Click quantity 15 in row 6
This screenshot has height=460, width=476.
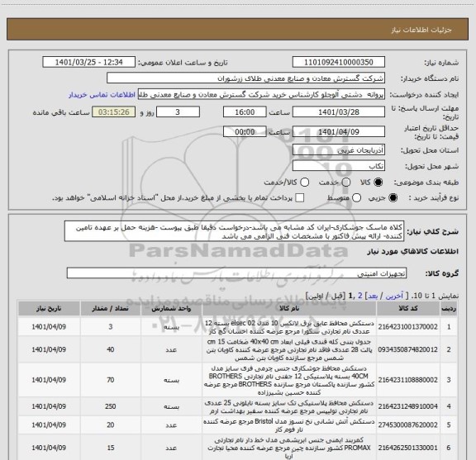point(111,448)
